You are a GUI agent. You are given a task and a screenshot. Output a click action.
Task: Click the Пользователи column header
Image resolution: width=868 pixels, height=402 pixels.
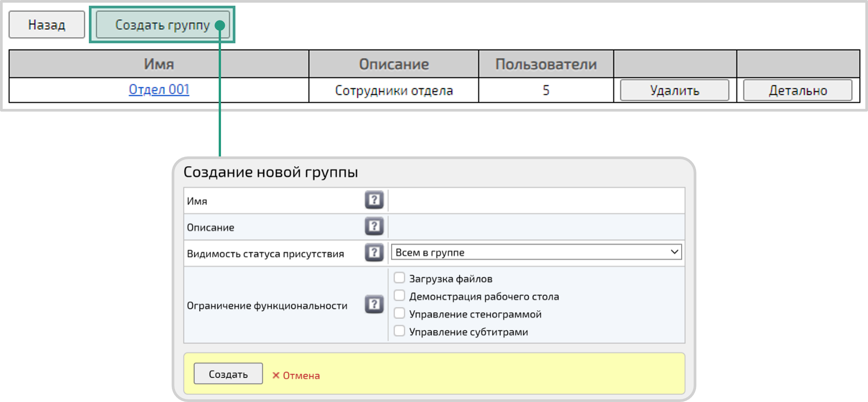click(546, 64)
